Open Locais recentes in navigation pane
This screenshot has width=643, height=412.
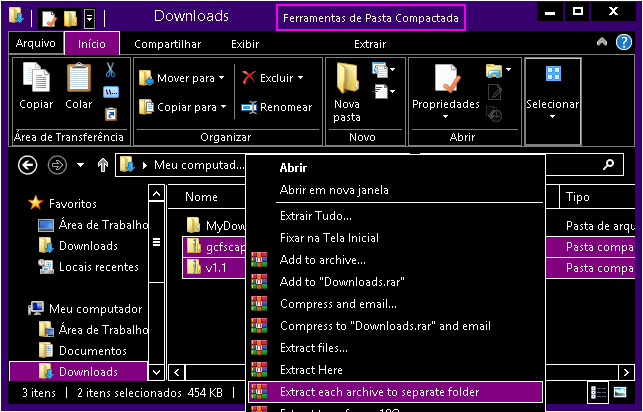89,267
